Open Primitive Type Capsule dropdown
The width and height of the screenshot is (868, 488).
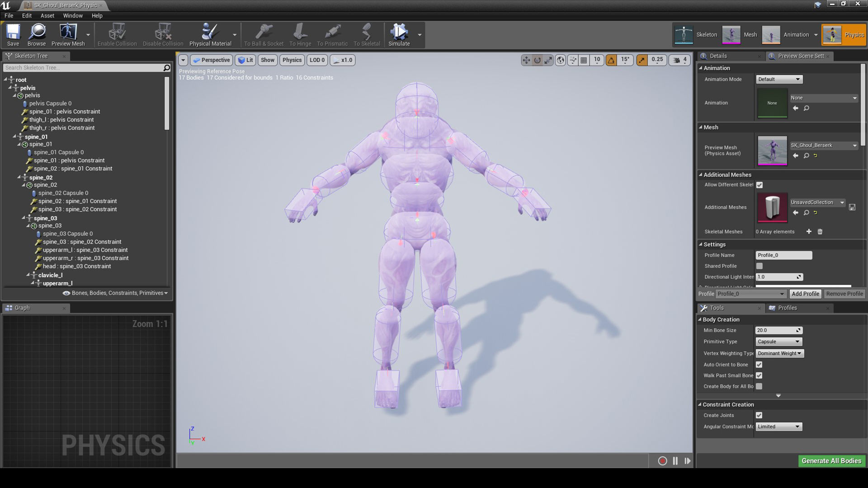pyautogui.click(x=778, y=342)
